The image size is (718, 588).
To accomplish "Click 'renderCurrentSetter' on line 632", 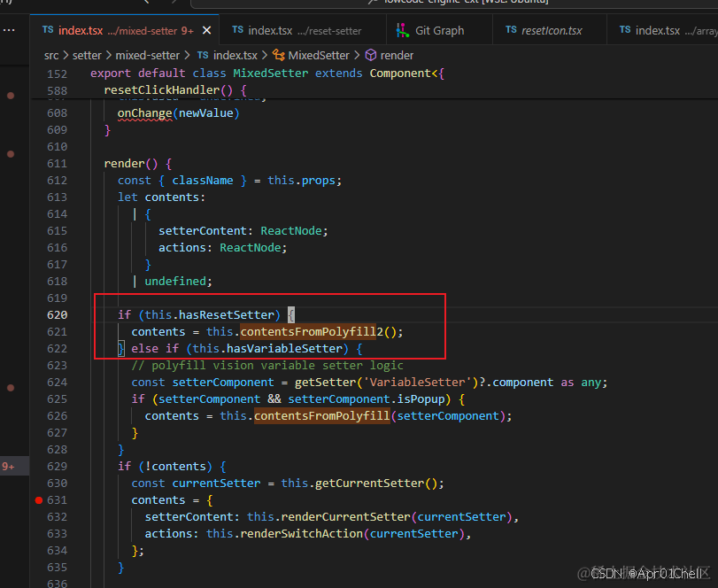I will tap(345, 517).
